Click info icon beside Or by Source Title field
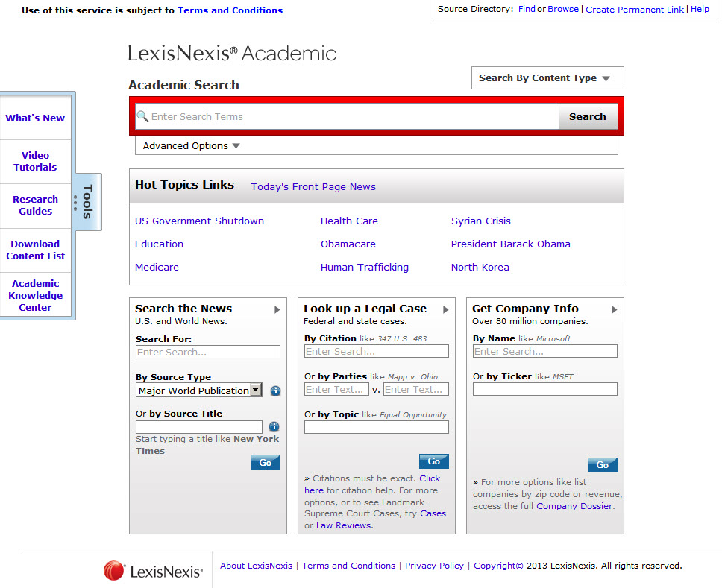This screenshot has width=722, height=588. pyautogui.click(x=274, y=426)
